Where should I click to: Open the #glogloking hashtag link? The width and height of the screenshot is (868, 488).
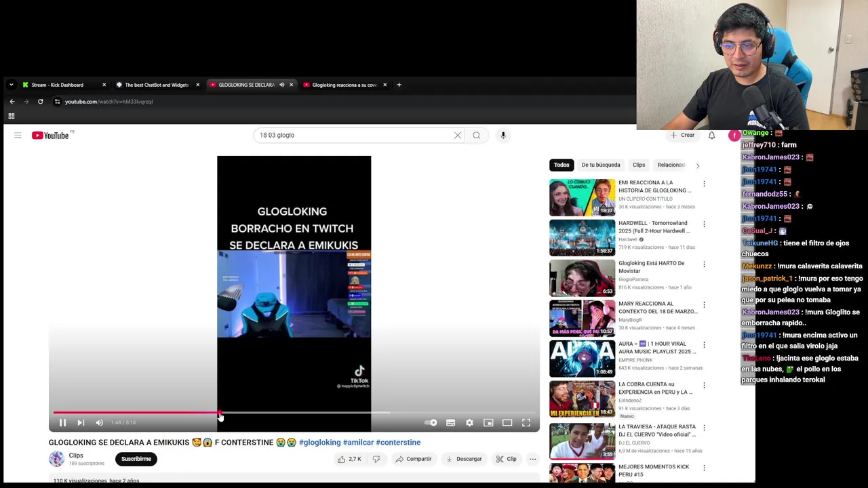click(320, 443)
